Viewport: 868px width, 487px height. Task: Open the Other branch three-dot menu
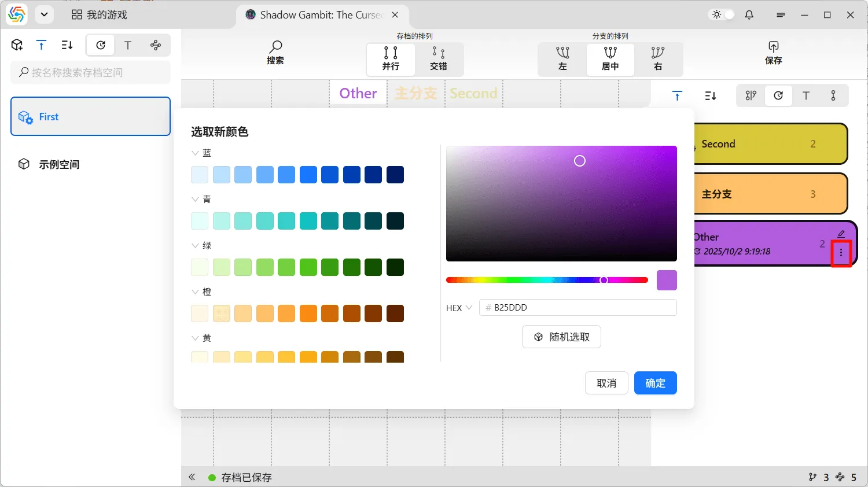click(841, 253)
